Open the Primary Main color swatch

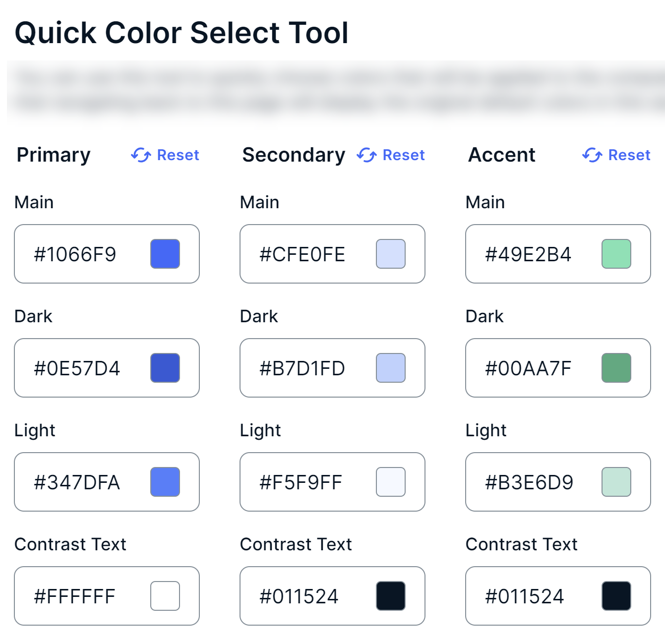(x=165, y=254)
